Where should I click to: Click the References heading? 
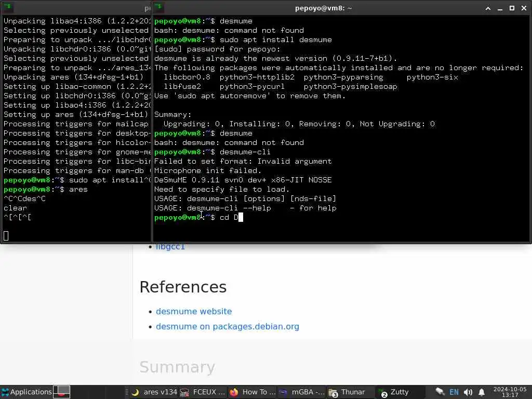point(183,287)
